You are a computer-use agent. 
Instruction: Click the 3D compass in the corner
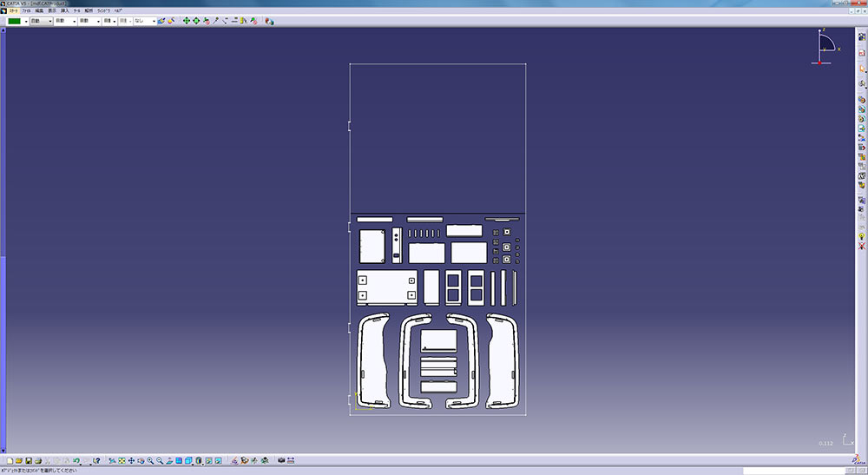click(x=825, y=46)
